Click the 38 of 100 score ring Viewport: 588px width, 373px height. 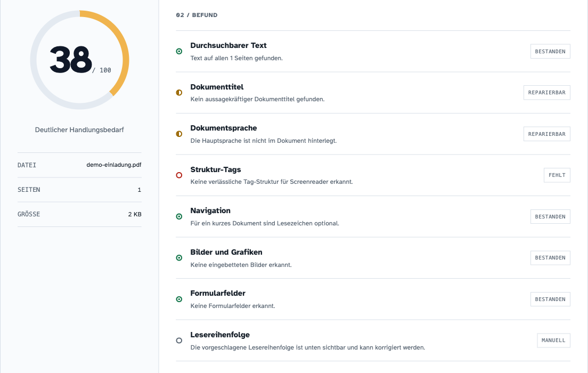point(79,60)
